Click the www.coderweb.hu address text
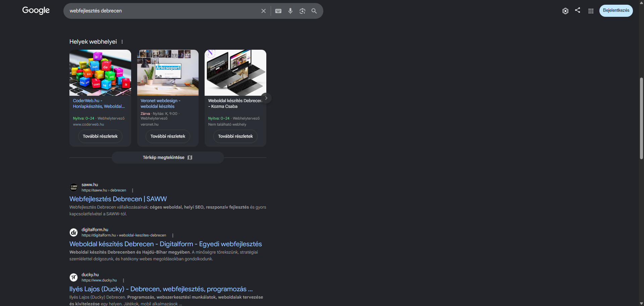The height and width of the screenshot is (306, 644). point(89,124)
